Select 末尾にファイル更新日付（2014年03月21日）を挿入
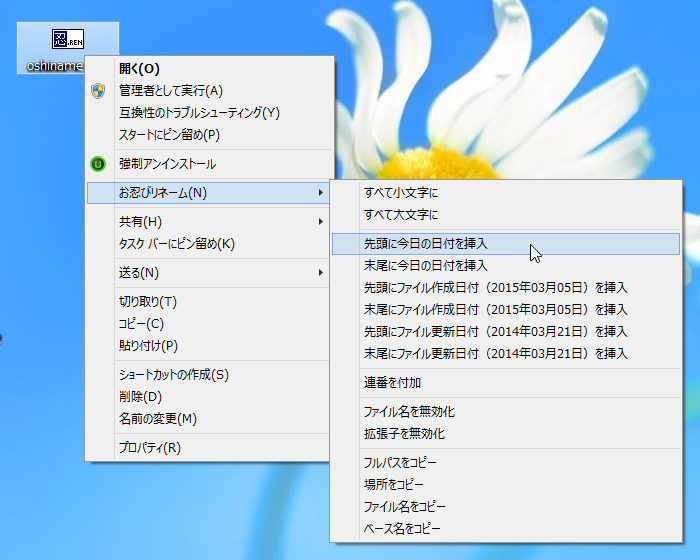Viewport: 700px width, 560px height. click(506, 353)
